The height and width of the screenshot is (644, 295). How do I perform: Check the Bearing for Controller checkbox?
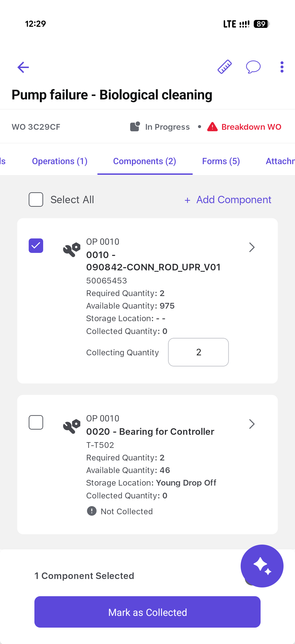(x=36, y=422)
